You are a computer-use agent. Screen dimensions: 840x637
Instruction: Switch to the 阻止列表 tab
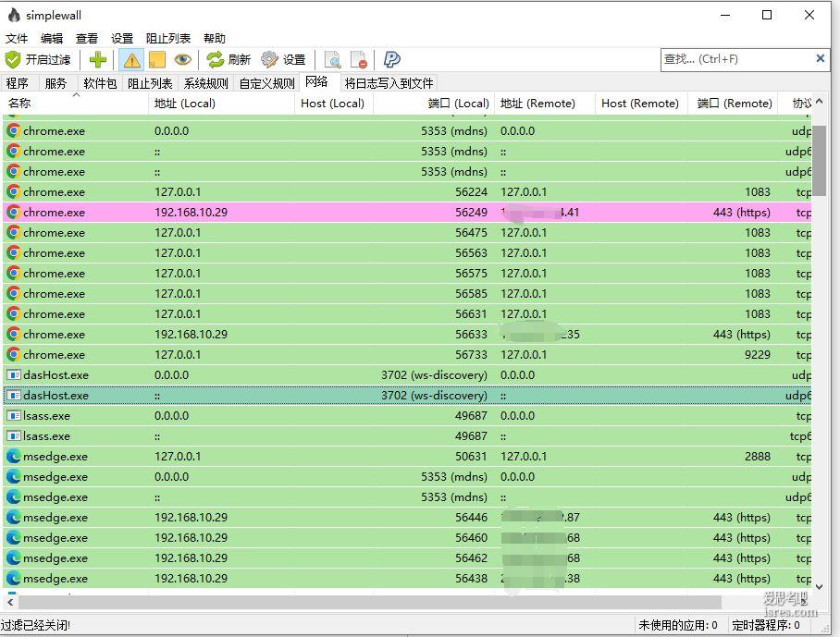click(x=150, y=83)
